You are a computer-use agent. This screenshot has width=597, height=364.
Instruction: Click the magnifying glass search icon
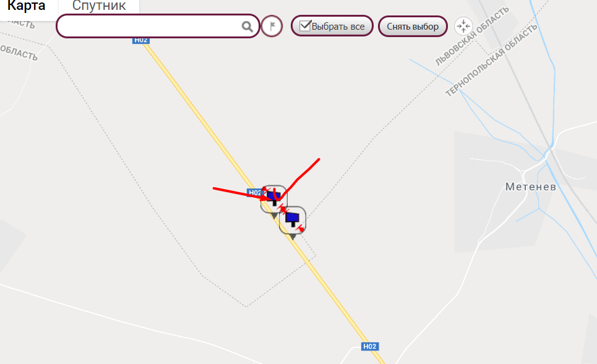(247, 27)
